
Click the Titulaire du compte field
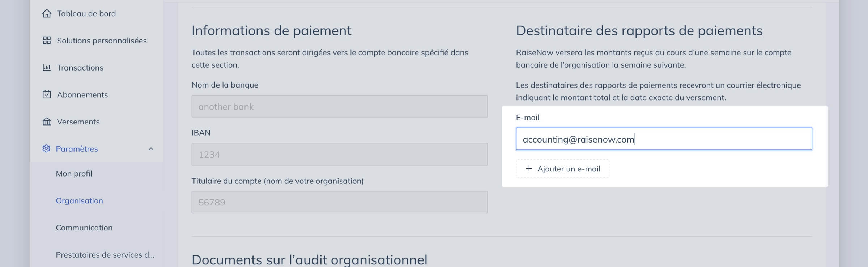(339, 202)
